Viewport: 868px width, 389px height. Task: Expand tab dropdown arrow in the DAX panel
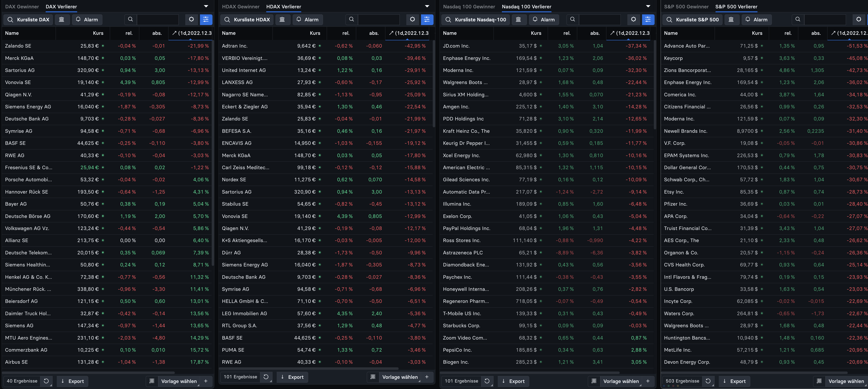pos(206,6)
